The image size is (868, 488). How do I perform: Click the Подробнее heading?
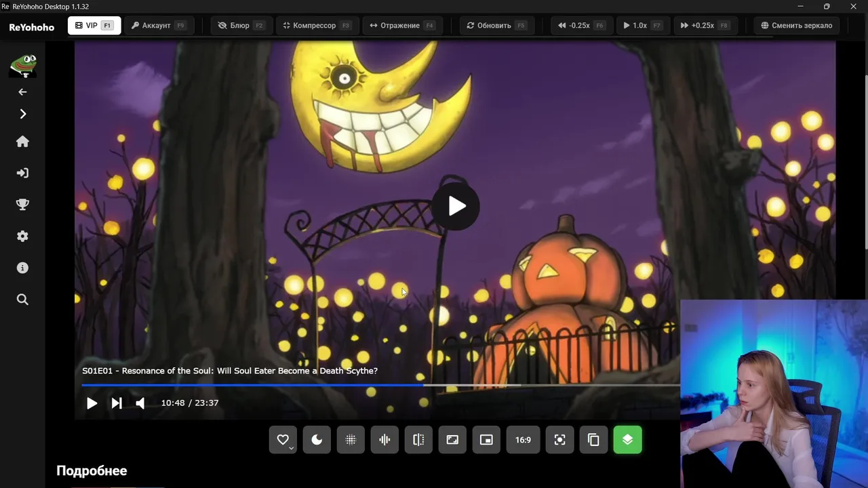(x=92, y=470)
